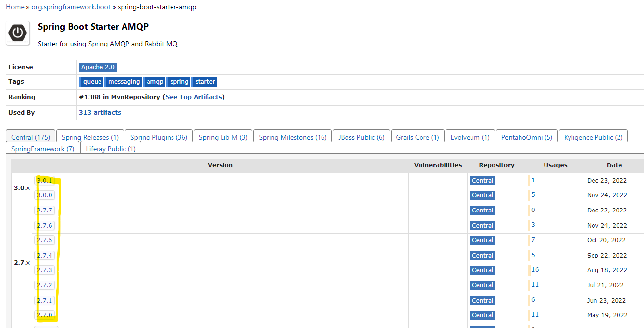
Task: Click Central repository badge for version 3.0.1
Action: click(483, 181)
